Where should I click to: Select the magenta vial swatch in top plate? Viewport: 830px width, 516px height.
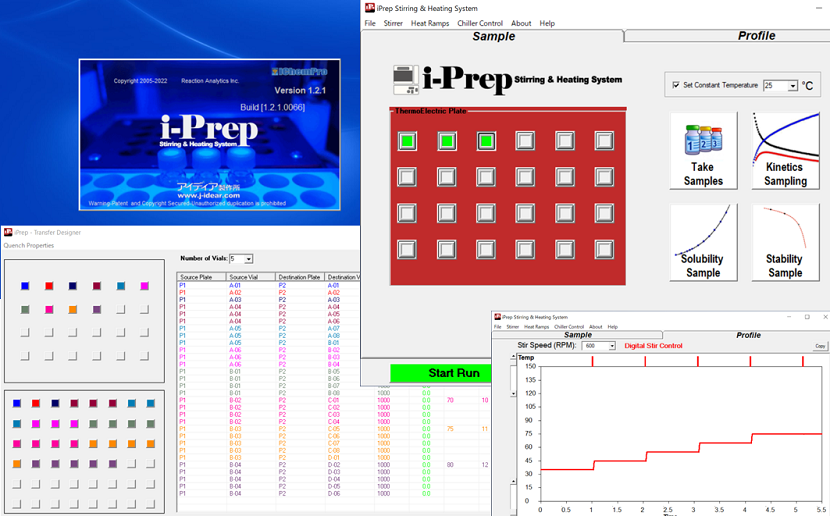coord(145,287)
